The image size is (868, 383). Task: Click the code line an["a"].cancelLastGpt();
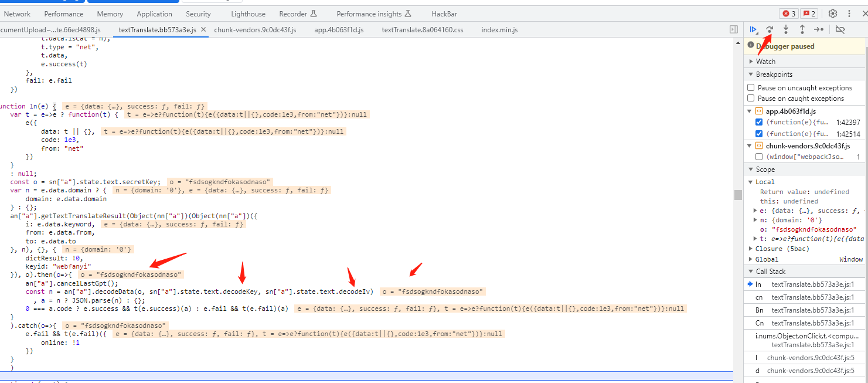click(72, 283)
